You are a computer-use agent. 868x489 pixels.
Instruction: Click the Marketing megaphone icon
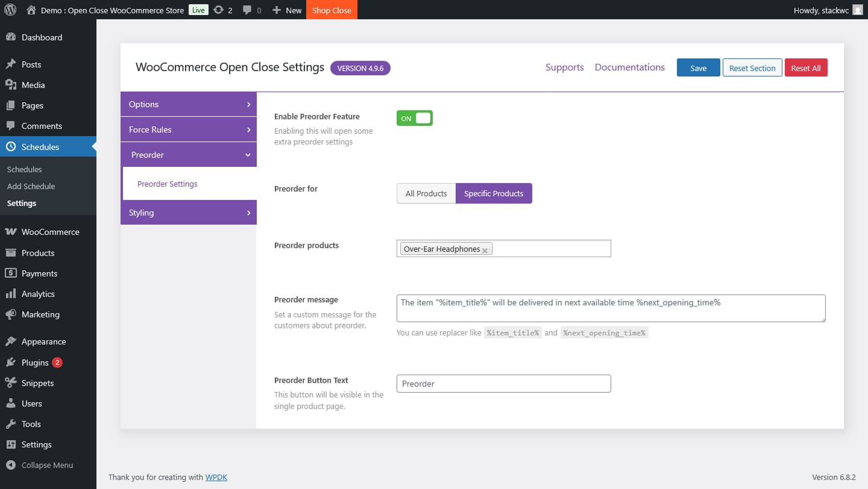11,314
